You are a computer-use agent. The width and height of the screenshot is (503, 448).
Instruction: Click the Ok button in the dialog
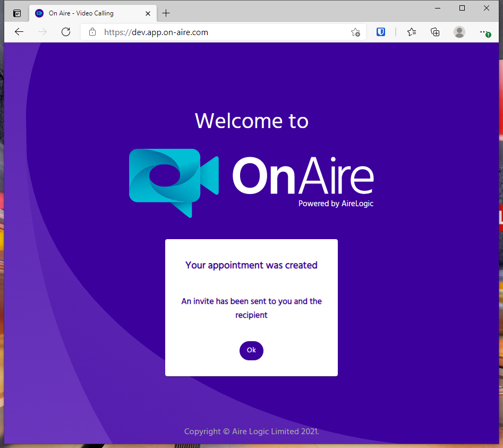pyautogui.click(x=251, y=351)
